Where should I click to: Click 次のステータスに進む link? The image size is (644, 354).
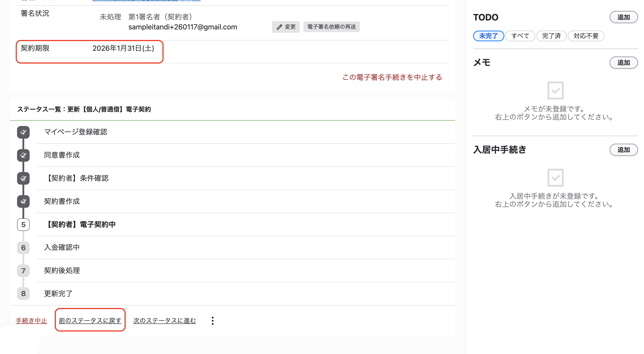click(x=164, y=321)
